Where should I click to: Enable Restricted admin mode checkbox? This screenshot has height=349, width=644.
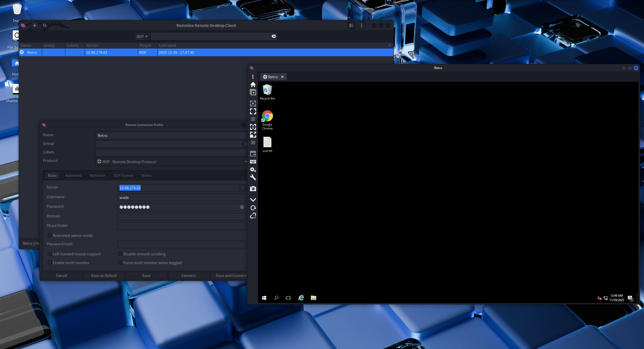pos(50,235)
